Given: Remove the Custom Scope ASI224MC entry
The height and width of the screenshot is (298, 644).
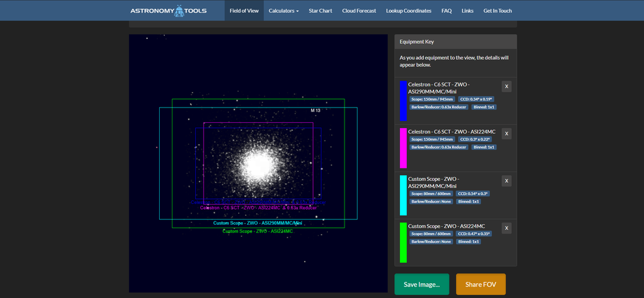Looking at the screenshot, I should click(506, 228).
